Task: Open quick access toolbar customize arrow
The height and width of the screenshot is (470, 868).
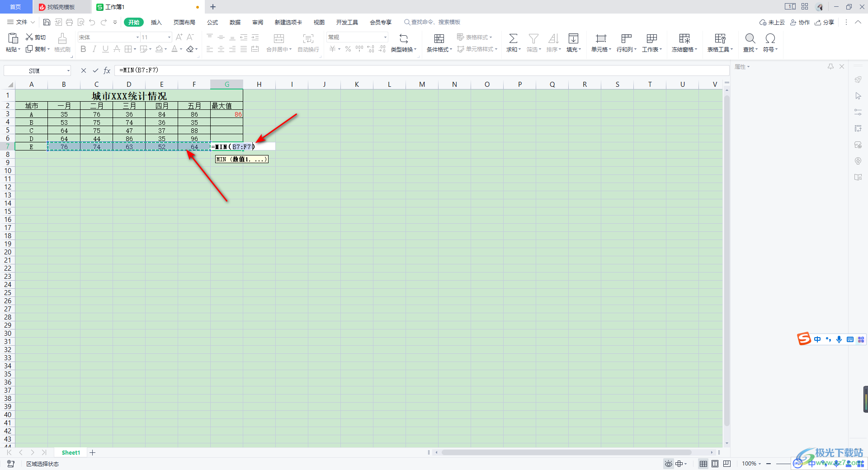Action: point(115,22)
